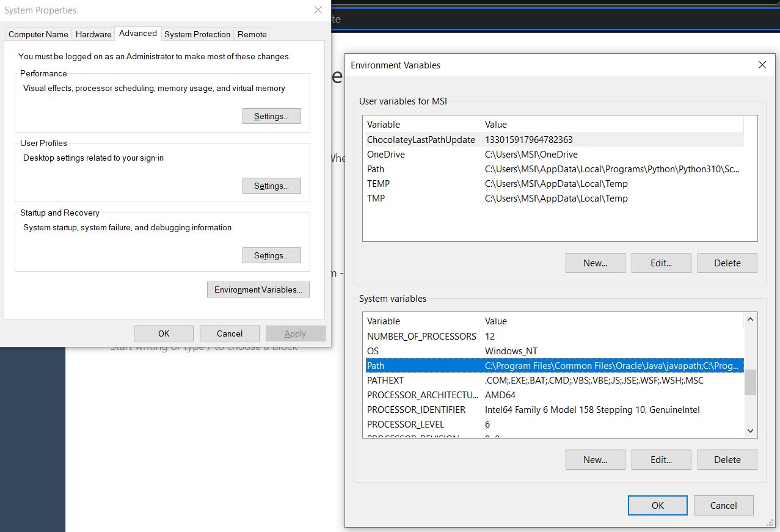Close the System Properties window
This screenshot has height=532, width=780.
pyautogui.click(x=318, y=10)
